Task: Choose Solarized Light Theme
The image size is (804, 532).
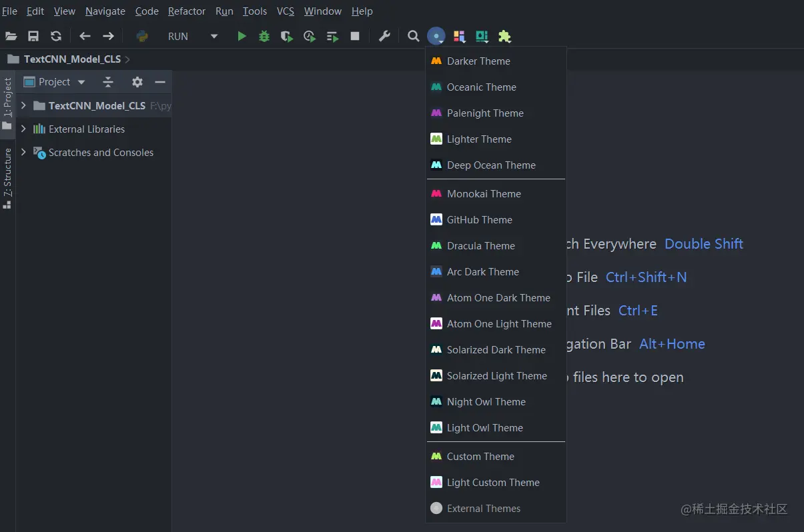Action: coord(496,376)
